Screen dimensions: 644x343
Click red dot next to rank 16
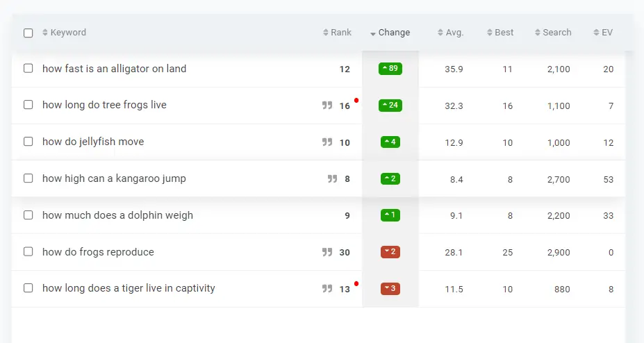click(356, 100)
